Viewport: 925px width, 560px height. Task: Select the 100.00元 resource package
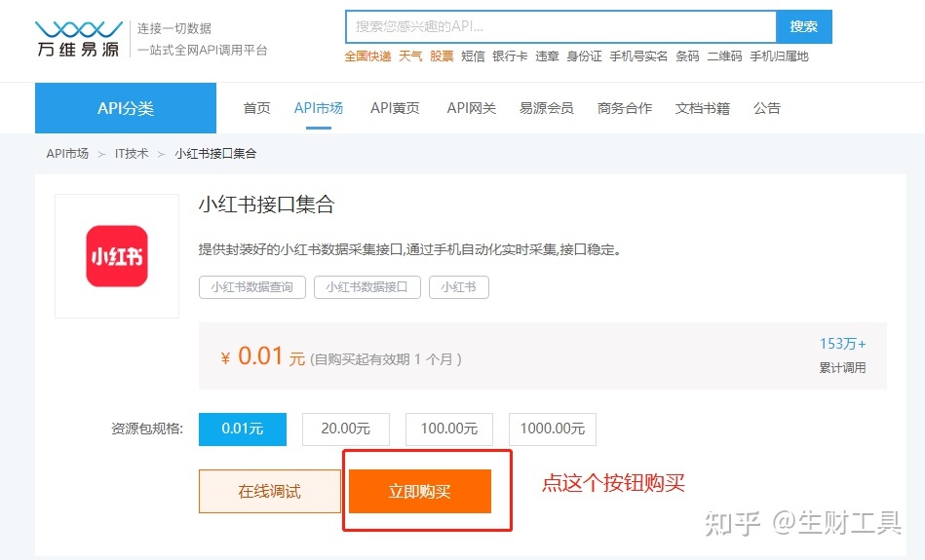point(449,429)
